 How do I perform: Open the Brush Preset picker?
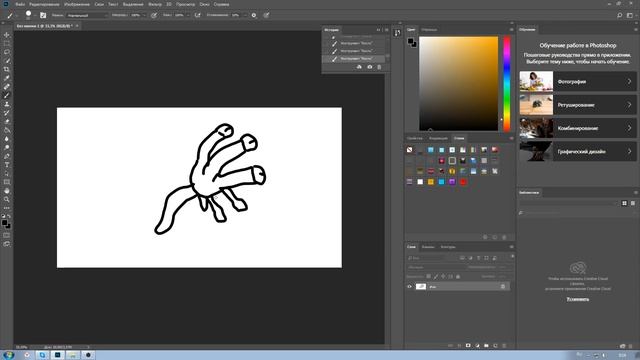[x=29, y=15]
